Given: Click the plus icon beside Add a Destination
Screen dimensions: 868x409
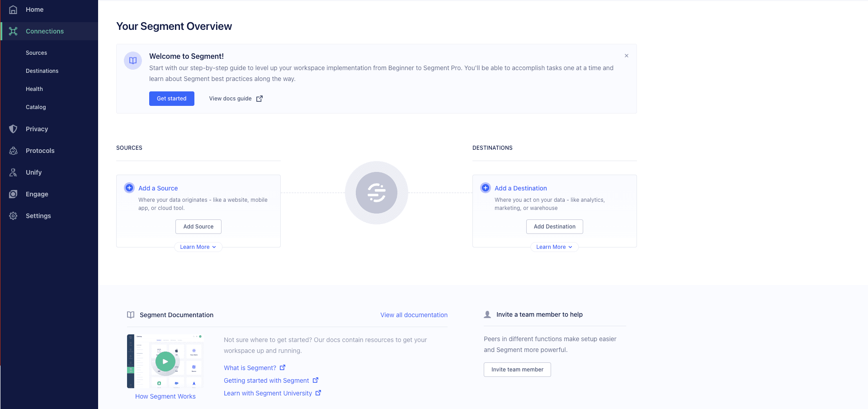Looking at the screenshot, I should 486,188.
